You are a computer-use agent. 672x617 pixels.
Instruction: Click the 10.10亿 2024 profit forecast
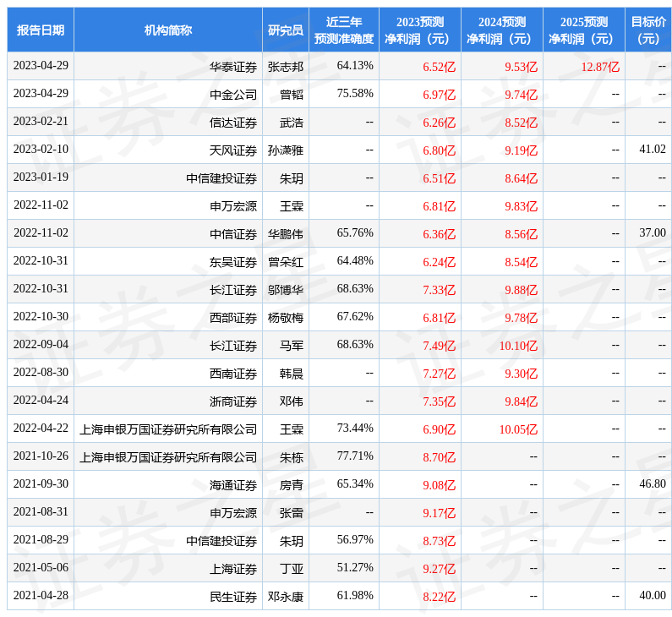pos(518,346)
